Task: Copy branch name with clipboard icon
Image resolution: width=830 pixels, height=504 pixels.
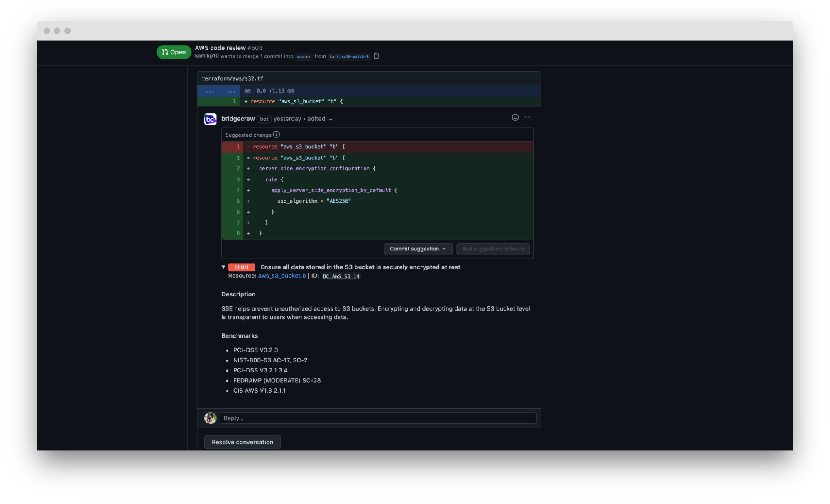Action: tap(376, 56)
